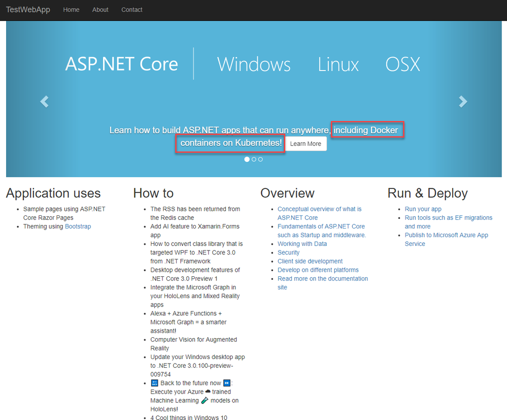Select the second carousel indicator dot
Screen dimensions: 507x420
(254, 159)
